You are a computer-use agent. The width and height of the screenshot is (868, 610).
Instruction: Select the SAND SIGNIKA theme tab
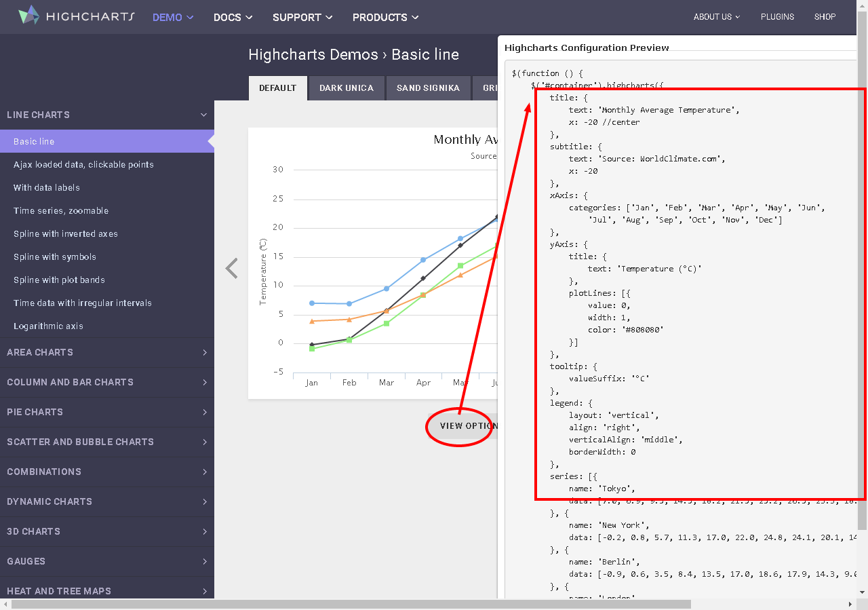[428, 88]
